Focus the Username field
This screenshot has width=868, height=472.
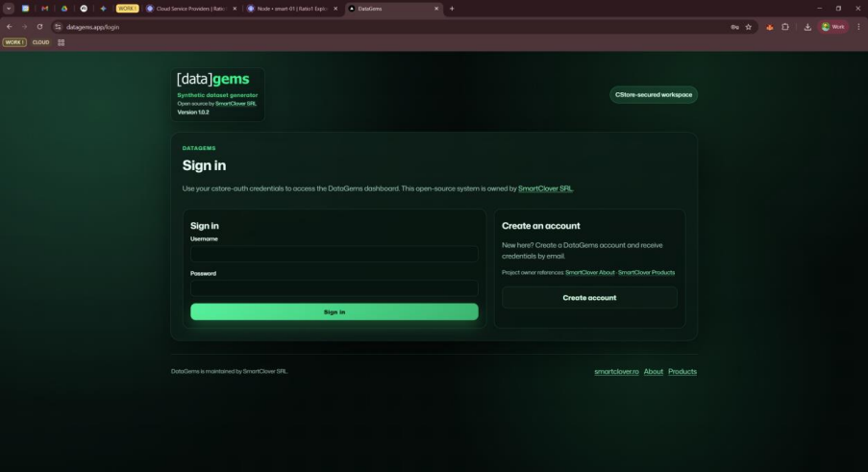tap(335, 254)
